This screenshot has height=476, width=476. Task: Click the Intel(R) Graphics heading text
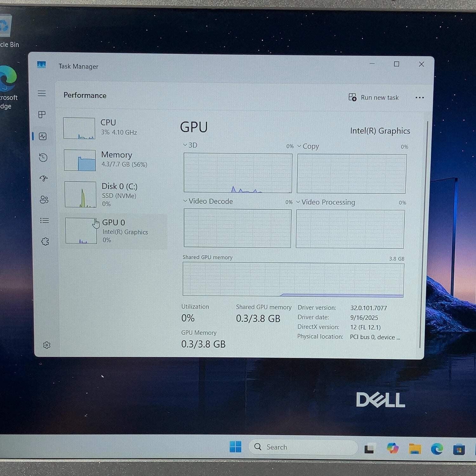coord(380,131)
